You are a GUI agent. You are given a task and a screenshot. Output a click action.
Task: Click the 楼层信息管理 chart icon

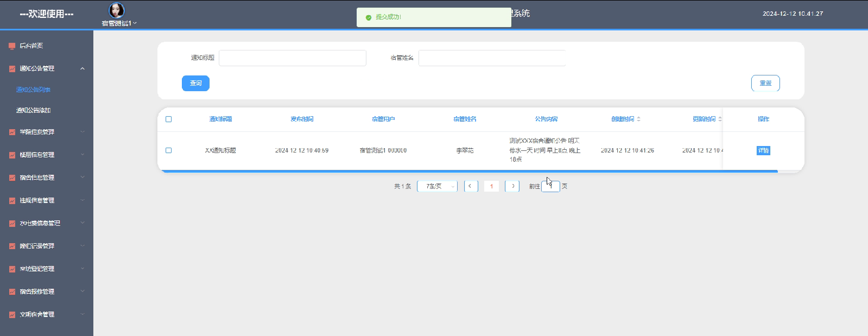click(x=12, y=155)
